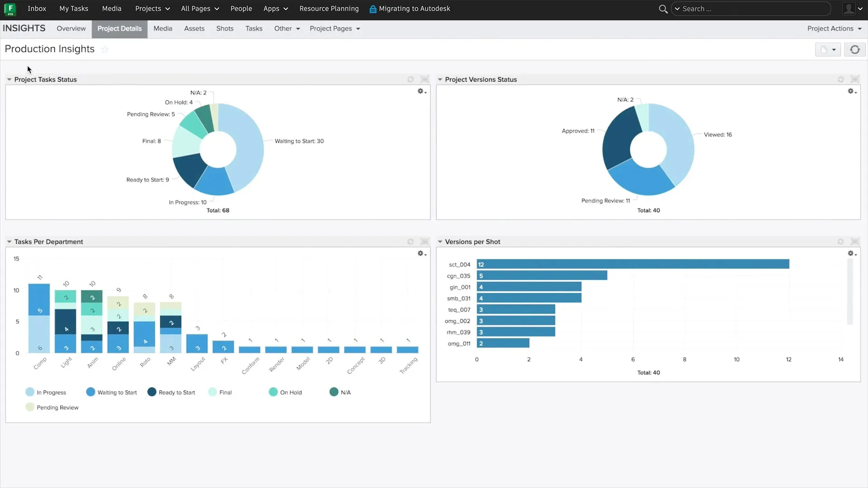Open the Project Pages dropdown

335,28
